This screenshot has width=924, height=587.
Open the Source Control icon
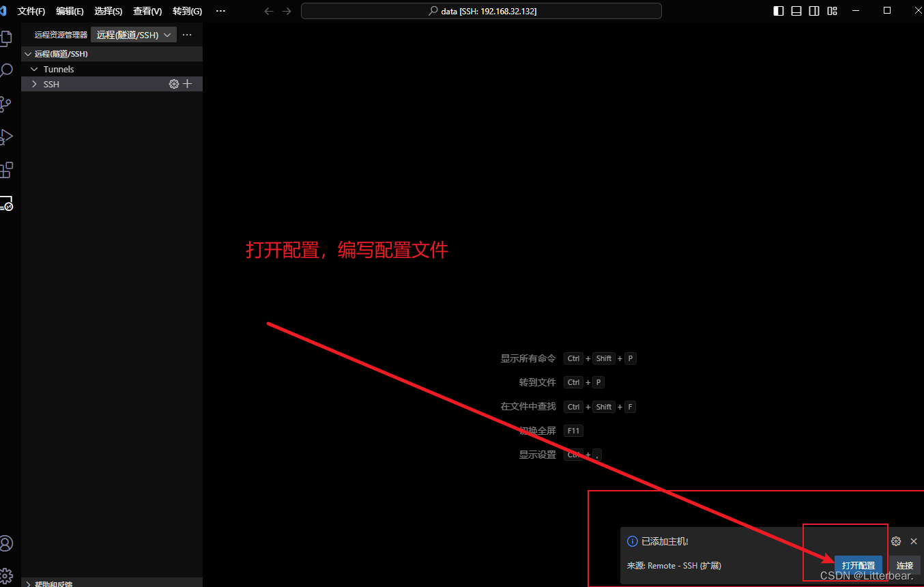[x=7, y=104]
